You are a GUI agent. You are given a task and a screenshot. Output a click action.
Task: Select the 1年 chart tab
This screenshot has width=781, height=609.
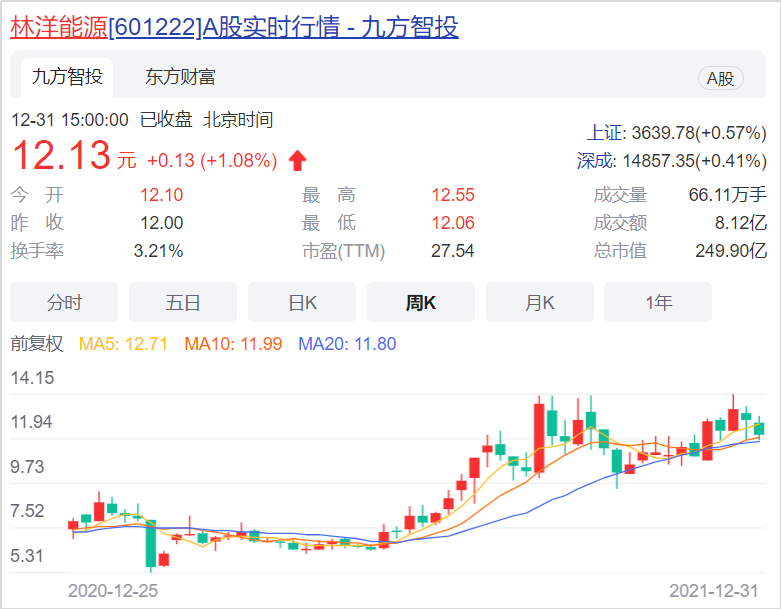tap(658, 302)
